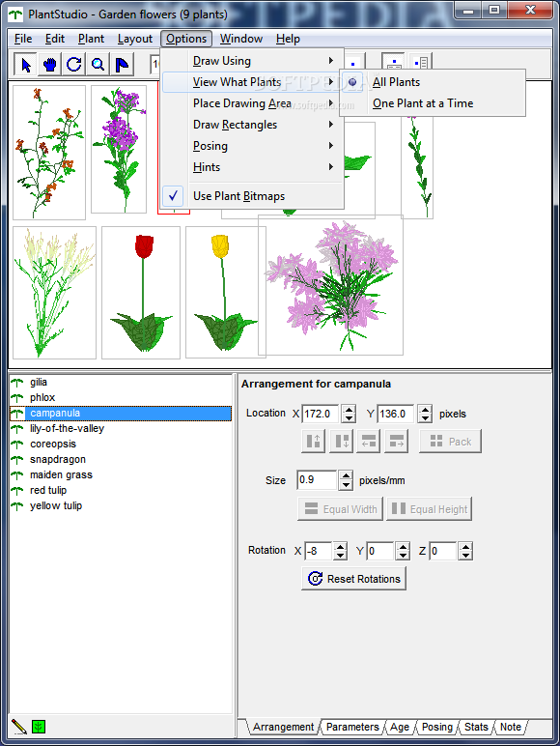Image resolution: width=560 pixels, height=746 pixels.
Task: Click the Rotation X input field
Action: tap(318, 551)
